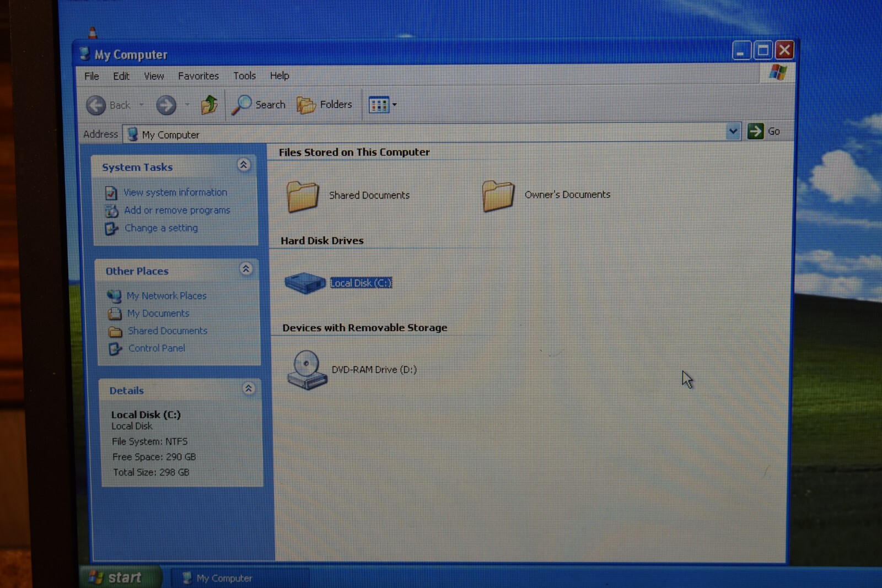Click the View system information icon
The image size is (882, 588).
(x=111, y=193)
